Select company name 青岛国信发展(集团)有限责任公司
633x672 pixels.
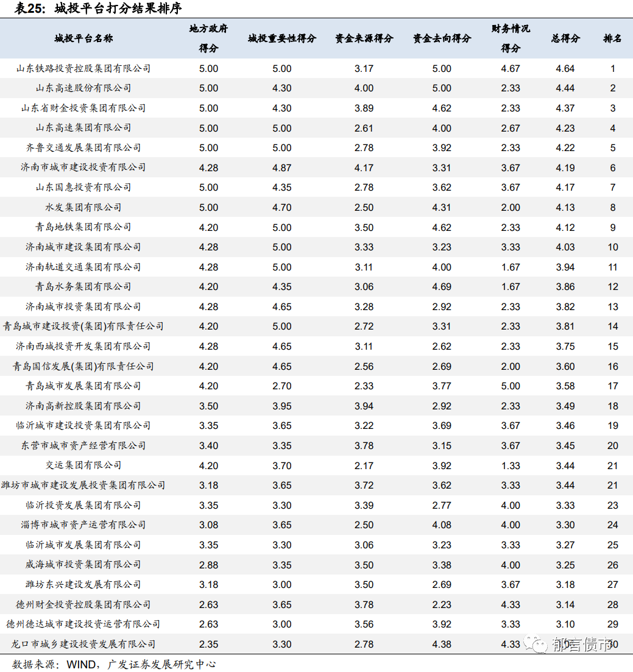tap(83, 366)
